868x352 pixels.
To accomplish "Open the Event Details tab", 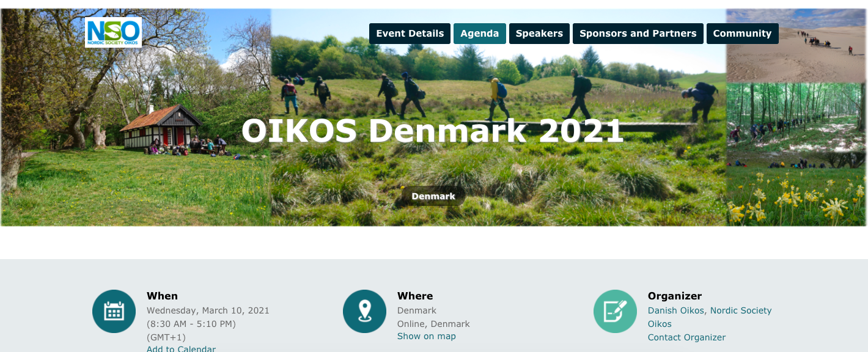I will pos(410,34).
